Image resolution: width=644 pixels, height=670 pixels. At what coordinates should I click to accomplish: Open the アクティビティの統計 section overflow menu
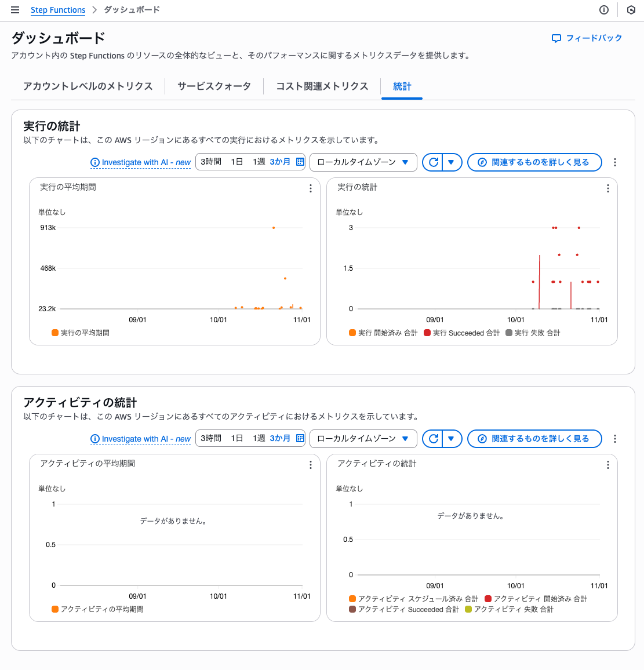pos(615,439)
